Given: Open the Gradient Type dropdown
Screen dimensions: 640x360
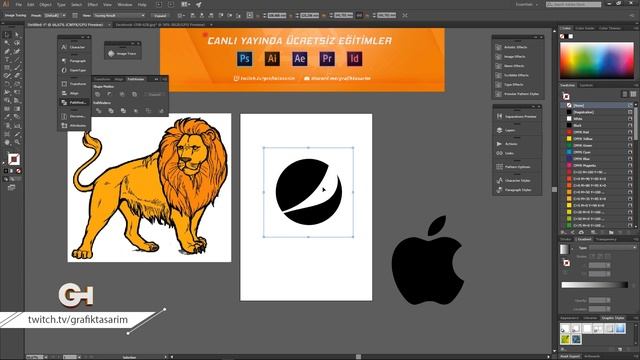Looking at the screenshot, I should point(613,248).
